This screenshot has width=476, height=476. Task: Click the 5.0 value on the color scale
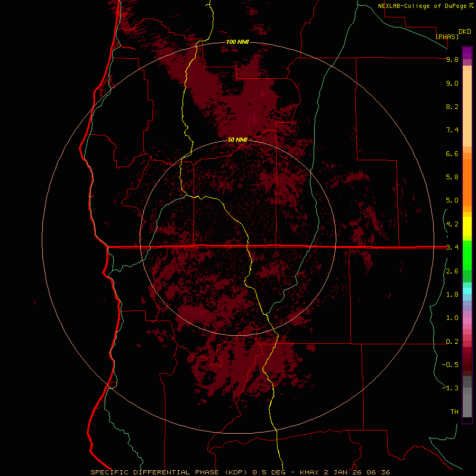452,200
